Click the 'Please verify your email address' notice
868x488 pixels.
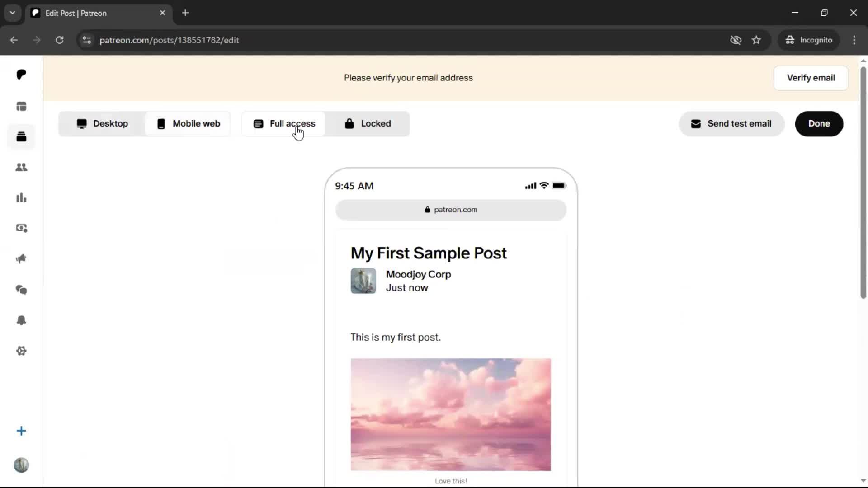point(408,78)
